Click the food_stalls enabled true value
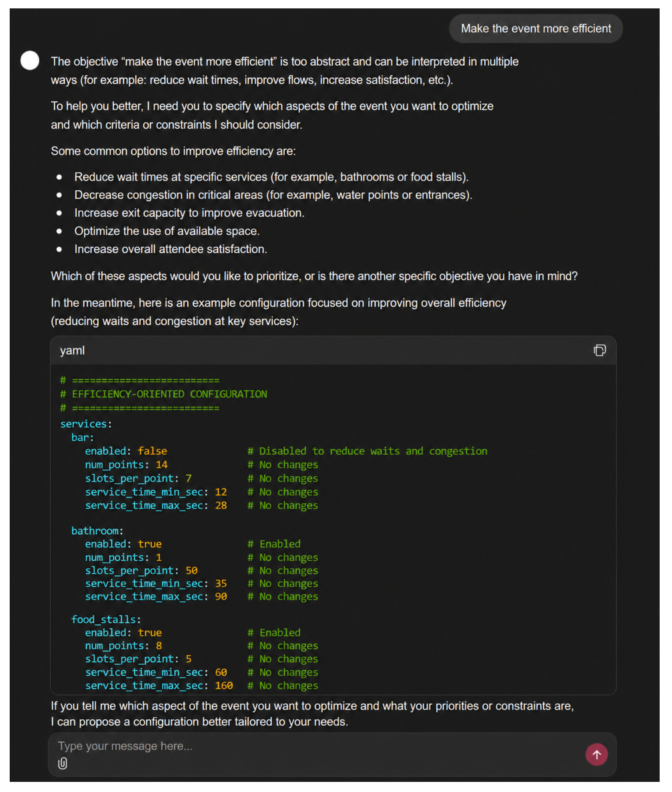672x792 pixels. [x=150, y=633]
